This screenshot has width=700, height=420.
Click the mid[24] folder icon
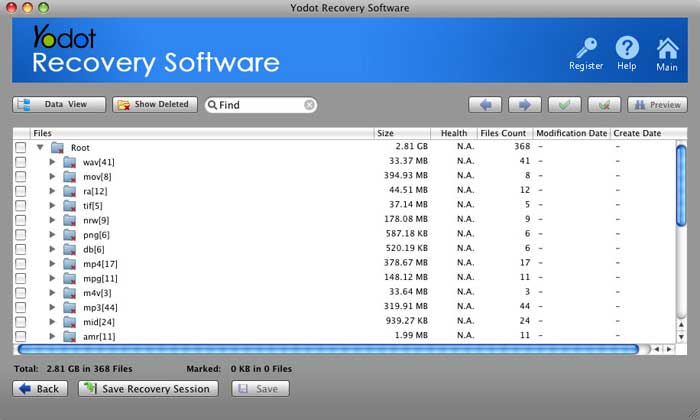point(70,322)
